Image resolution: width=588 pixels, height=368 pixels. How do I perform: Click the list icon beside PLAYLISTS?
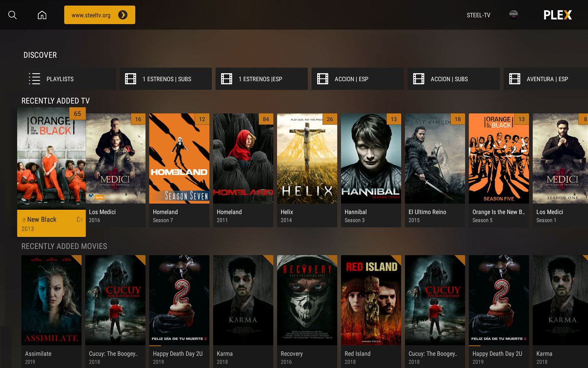[35, 79]
